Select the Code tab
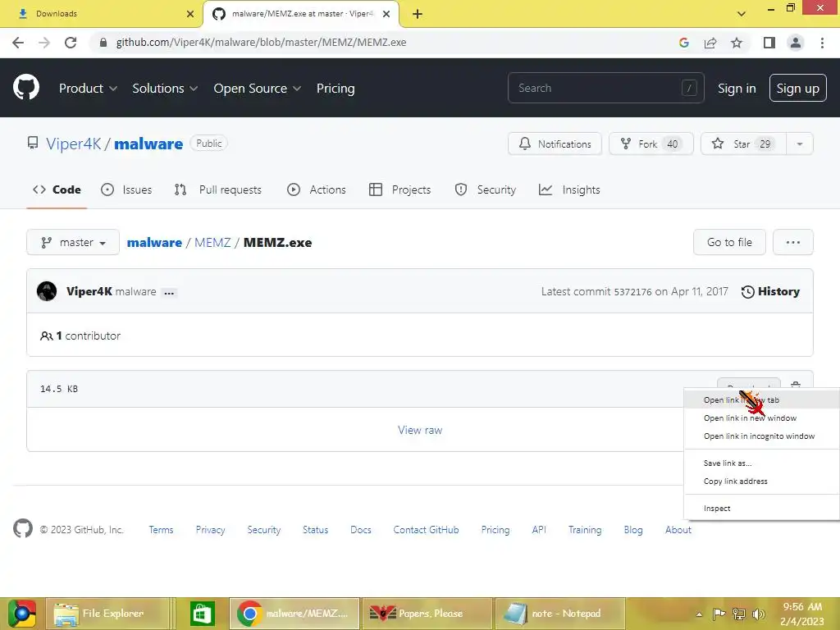 (57, 189)
